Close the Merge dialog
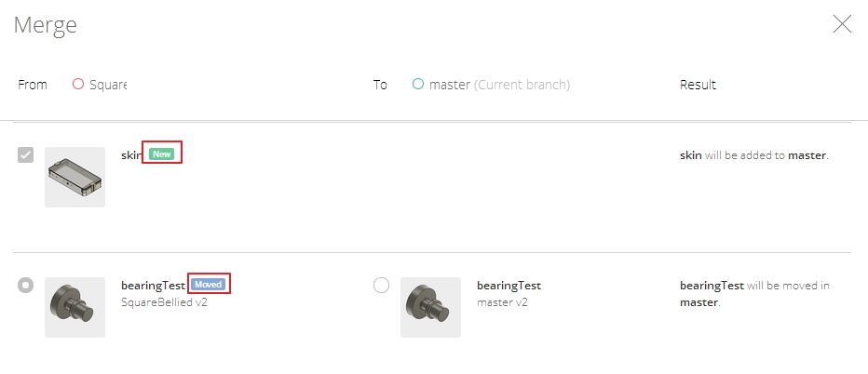 pyautogui.click(x=842, y=24)
